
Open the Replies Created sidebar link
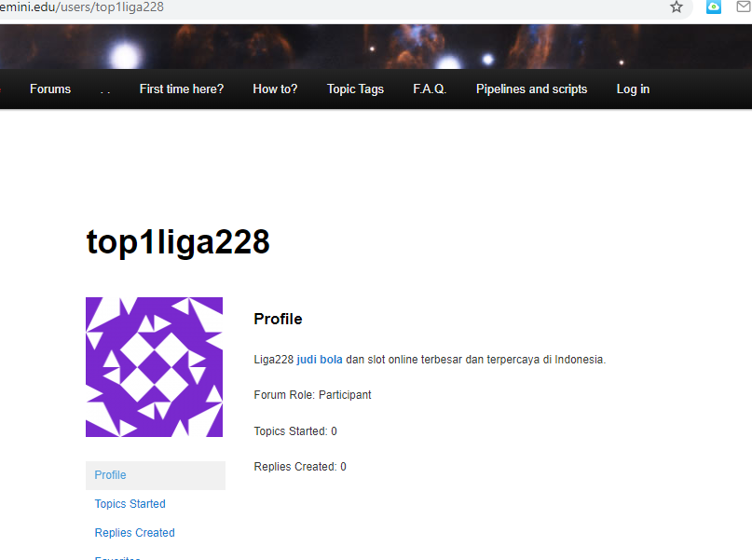click(134, 533)
